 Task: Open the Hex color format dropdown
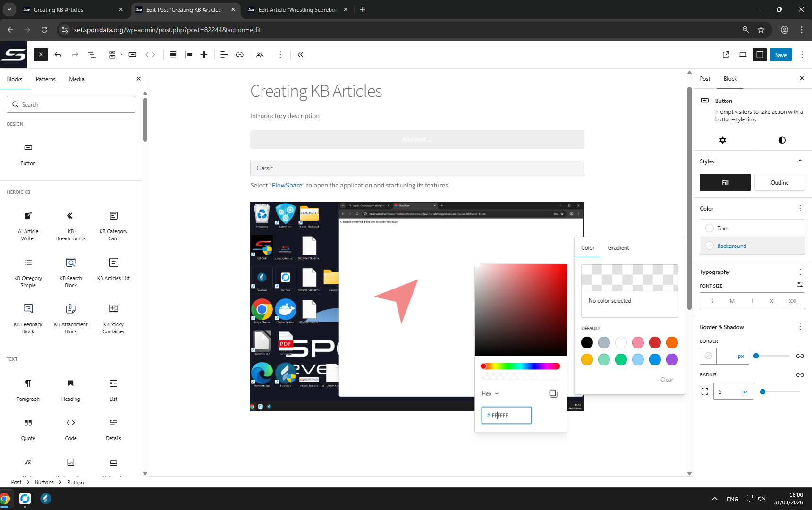(x=490, y=393)
